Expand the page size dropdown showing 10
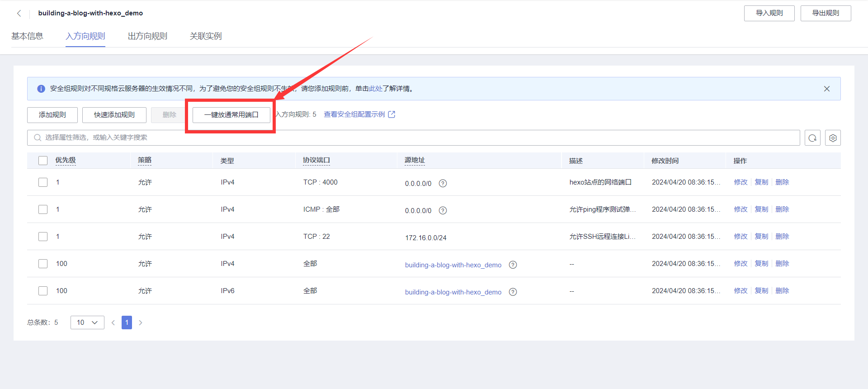The width and height of the screenshot is (868, 389). (87, 323)
